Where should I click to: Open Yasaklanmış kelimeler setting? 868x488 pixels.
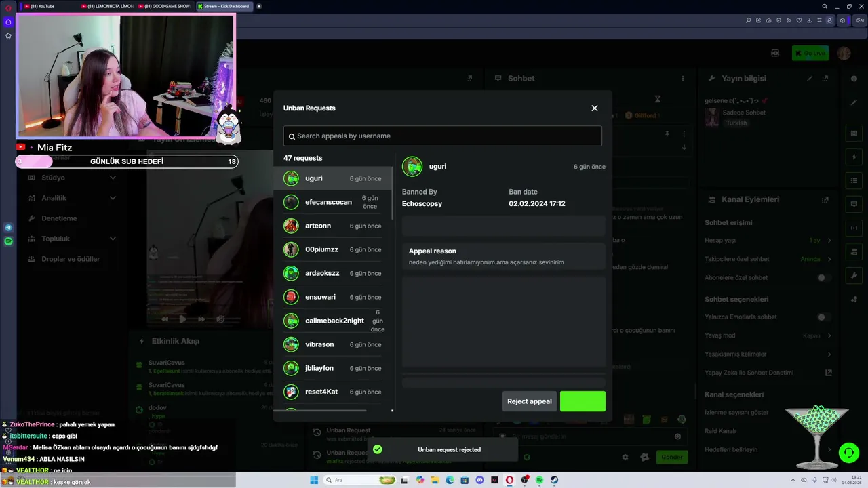[x=768, y=354]
